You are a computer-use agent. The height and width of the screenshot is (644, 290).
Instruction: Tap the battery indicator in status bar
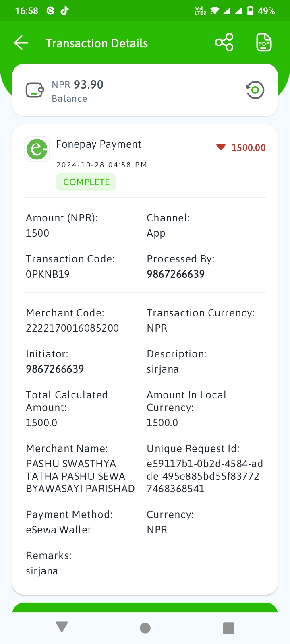click(x=250, y=11)
